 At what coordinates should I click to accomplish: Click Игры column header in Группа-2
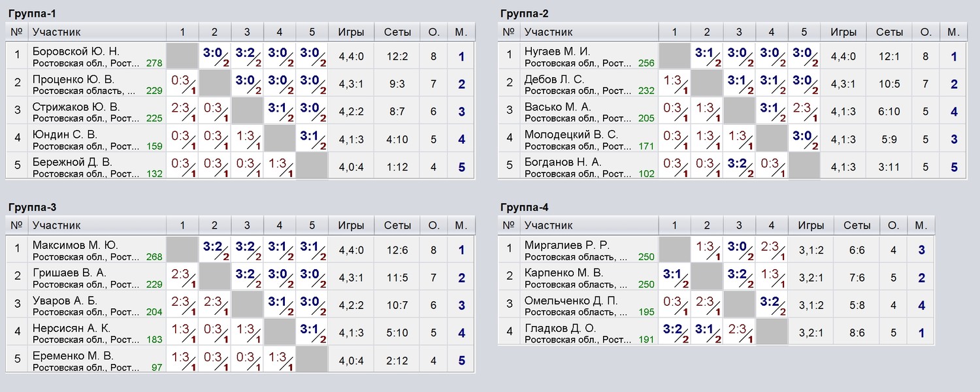coord(843,32)
